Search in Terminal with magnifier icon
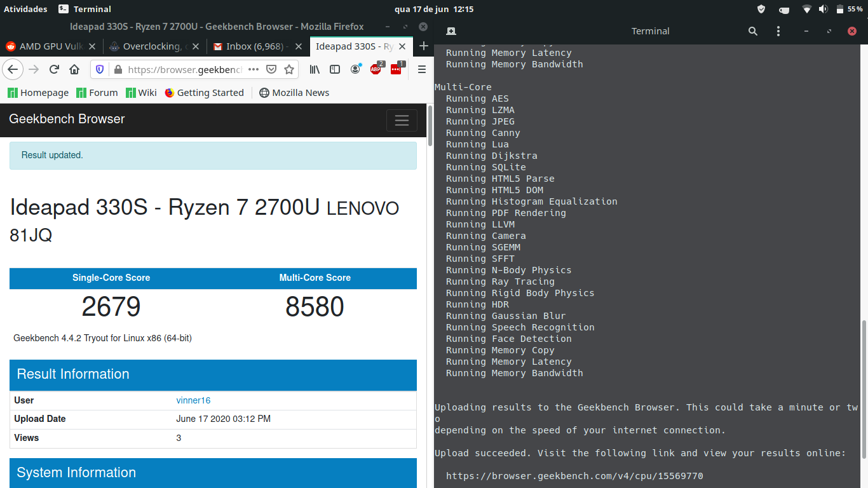This screenshot has height=488, width=868. [x=753, y=31]
